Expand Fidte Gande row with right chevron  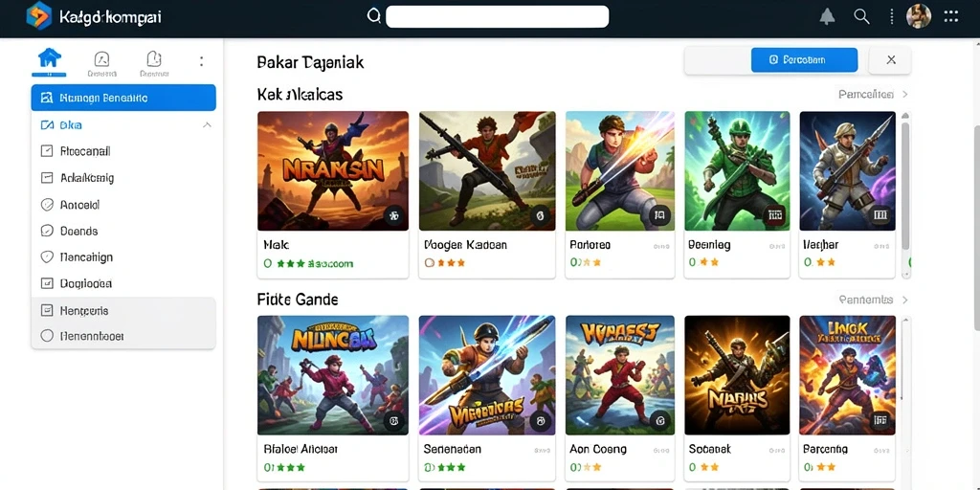[x=904, y=300]
